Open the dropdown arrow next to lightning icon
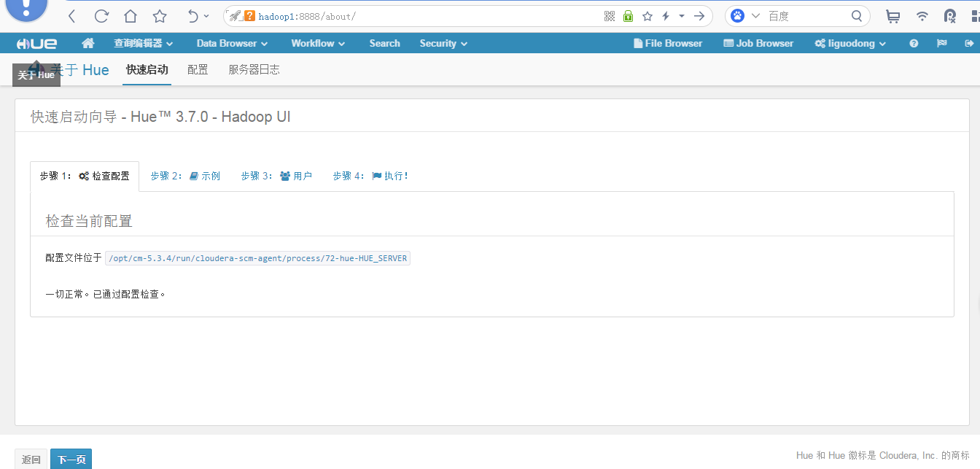Screen dimensions: 980x469 coord(682,16)
